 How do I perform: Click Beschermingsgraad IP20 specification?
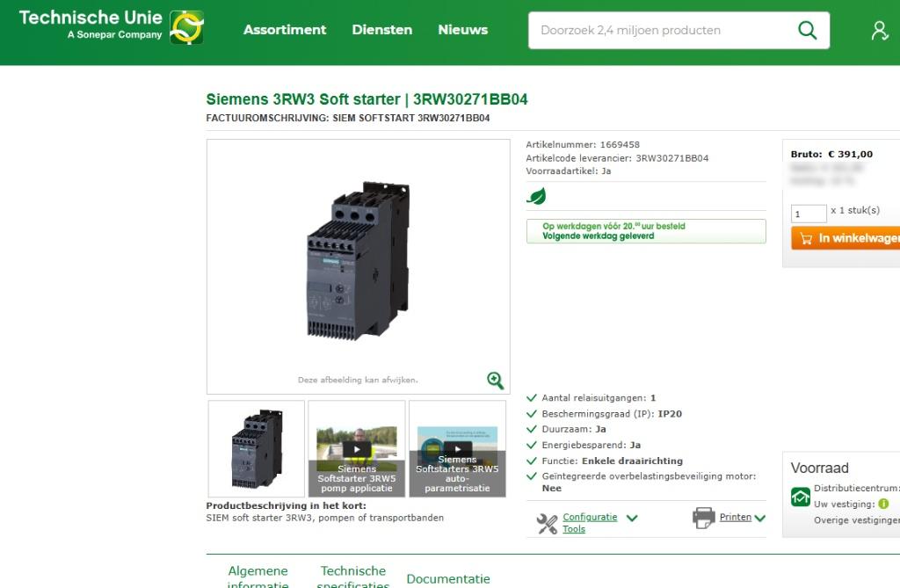(612, 413)
